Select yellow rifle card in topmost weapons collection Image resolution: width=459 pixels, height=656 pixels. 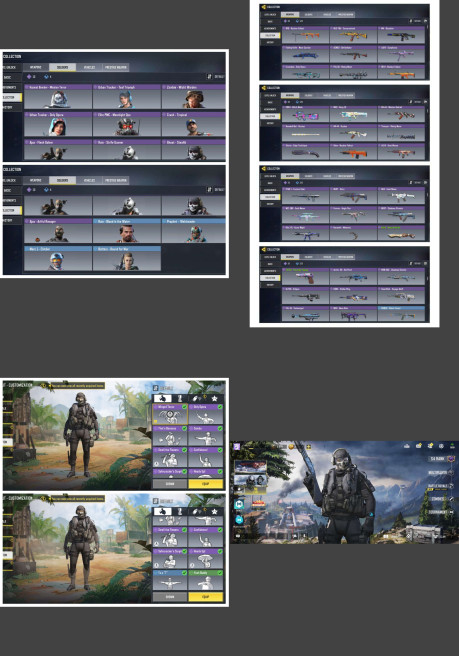[353, 35]
